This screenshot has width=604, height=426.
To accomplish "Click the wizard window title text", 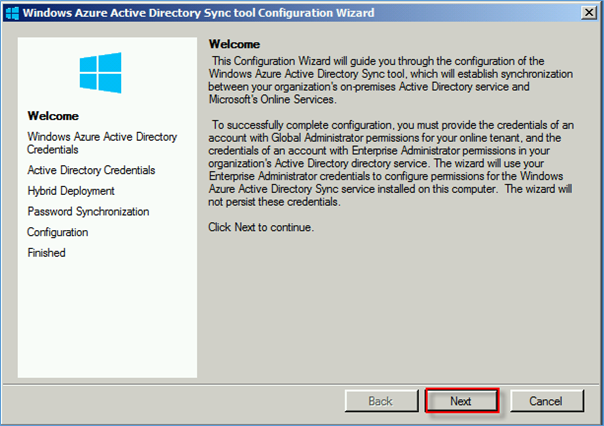I will [x=198, y=13].
